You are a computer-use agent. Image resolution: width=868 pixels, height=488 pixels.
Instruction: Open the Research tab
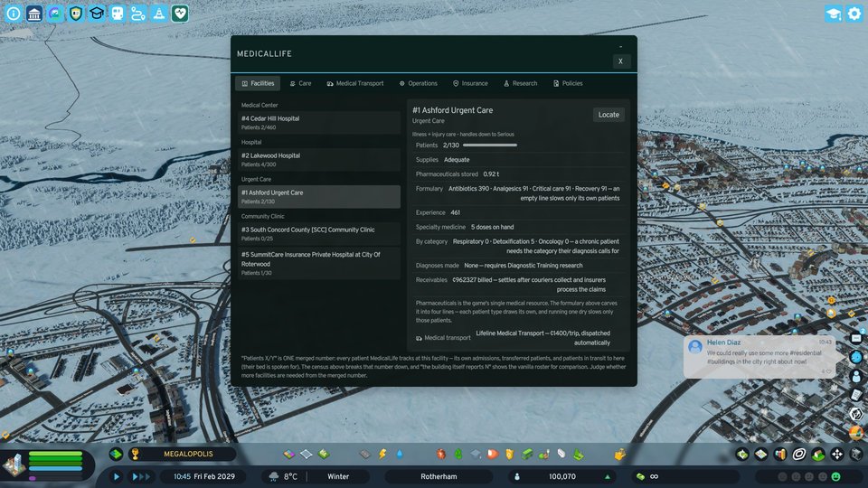click(521, 83)
